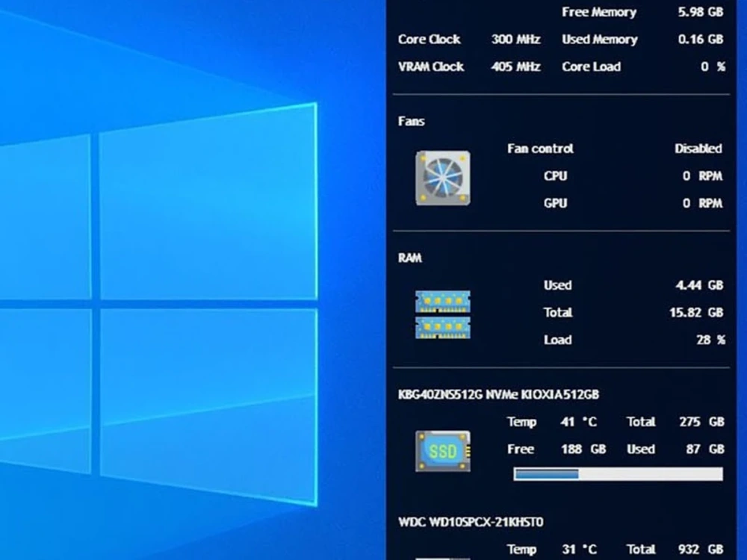Select the KIOXIA drive 'Free' label
Screen dimensions: 747x560
click(x=520, y=449)
